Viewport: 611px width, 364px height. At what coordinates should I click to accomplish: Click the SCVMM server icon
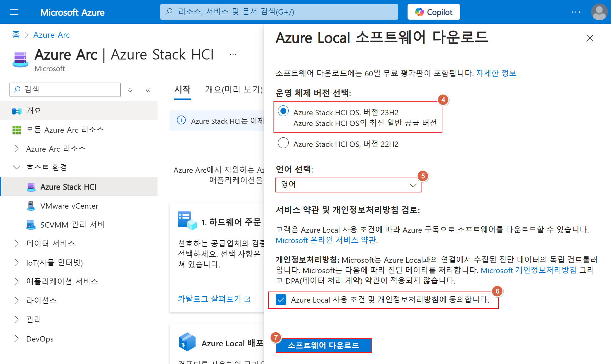31,225
